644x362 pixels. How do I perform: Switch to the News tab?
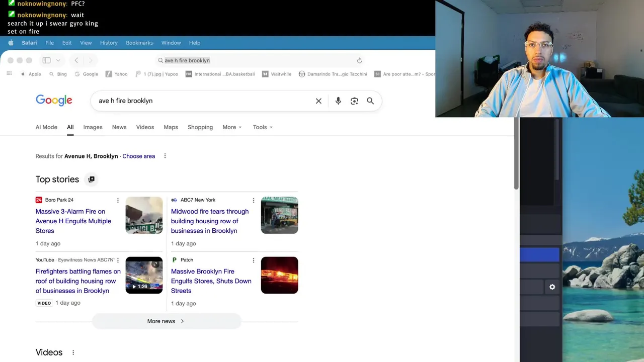pos(119,127)
